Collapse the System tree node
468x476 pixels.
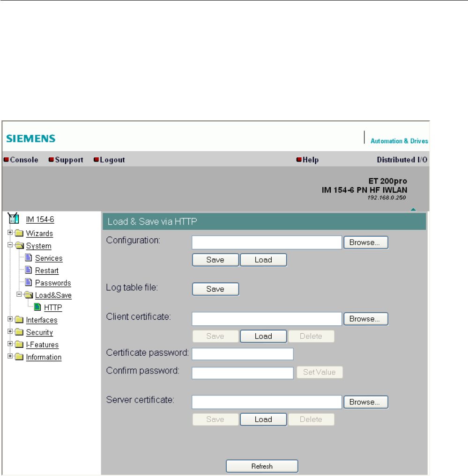[x=10, y=245]
